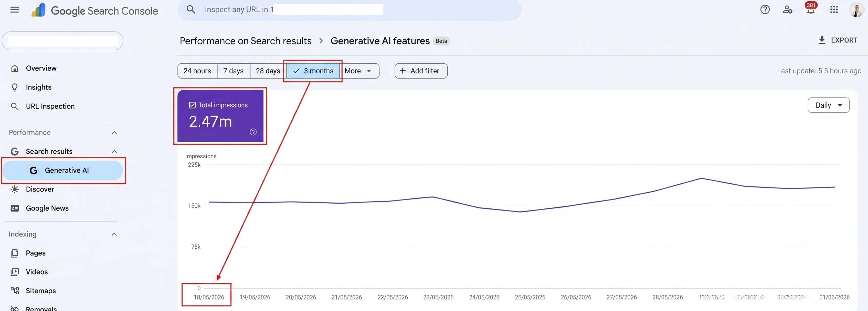This screenshot has width=868, height=311.
Task: Open the Google apps grid
Action: tap(834, 10)
